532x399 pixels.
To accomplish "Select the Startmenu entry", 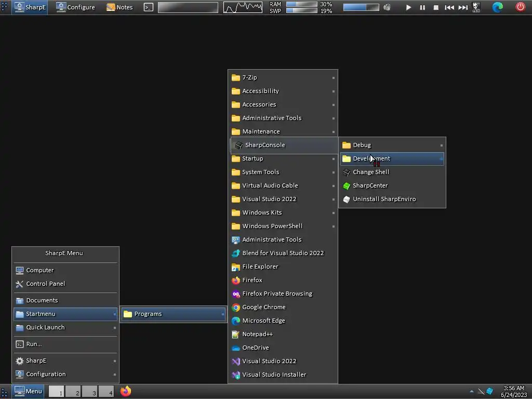I will 65,314.
